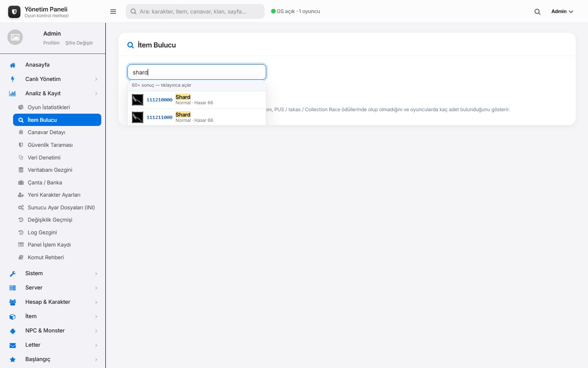Expand the Sistem menu
588x368 pixels.
(53, 273)
